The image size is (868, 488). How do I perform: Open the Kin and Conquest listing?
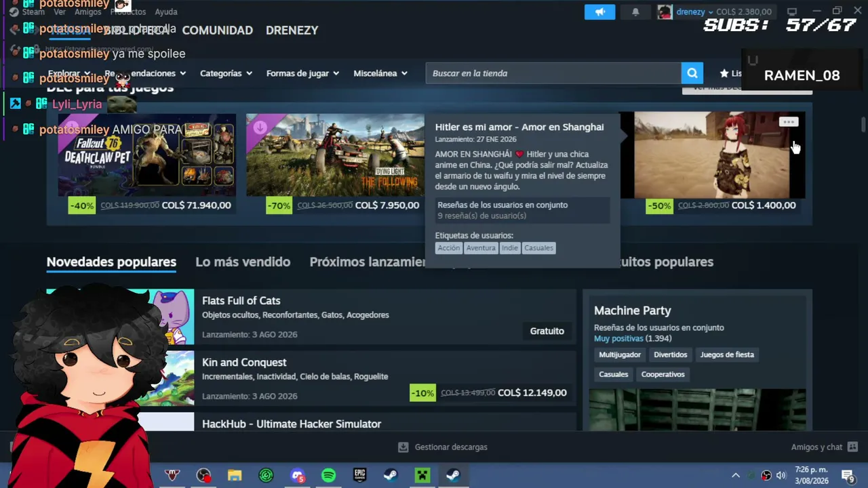coord(311,378)
